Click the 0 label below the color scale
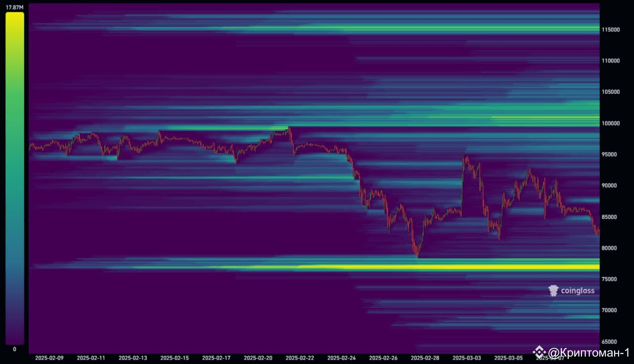This screenshot has height=364, width=634. click(x=14, y=349)
